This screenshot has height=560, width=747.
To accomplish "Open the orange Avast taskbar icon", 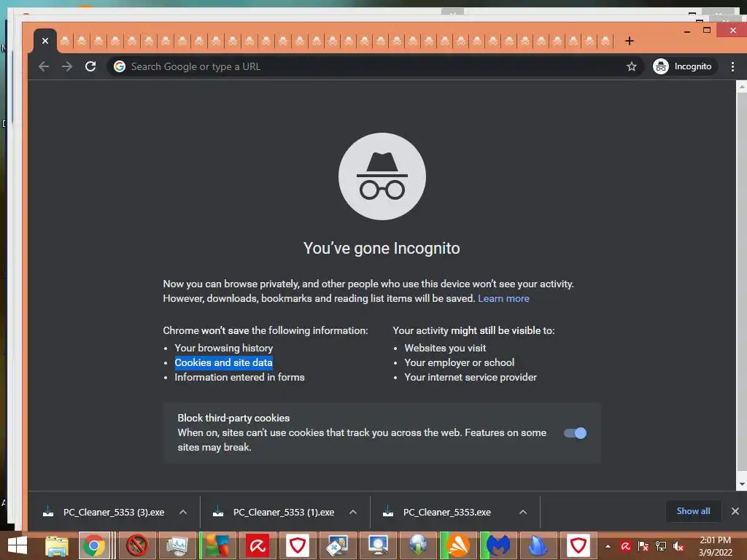I will coord(458,545).
